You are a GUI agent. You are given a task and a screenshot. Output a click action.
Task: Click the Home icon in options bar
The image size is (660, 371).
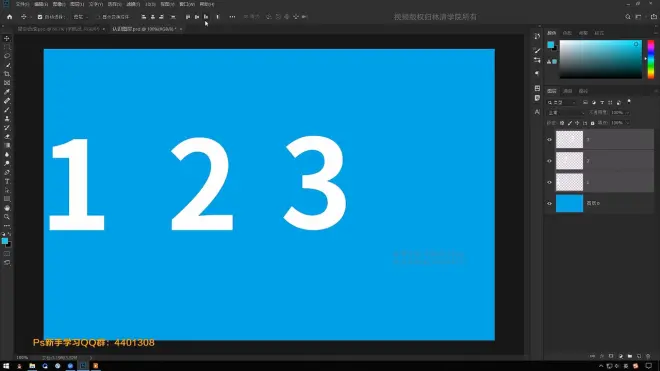[x=9, y=17]
